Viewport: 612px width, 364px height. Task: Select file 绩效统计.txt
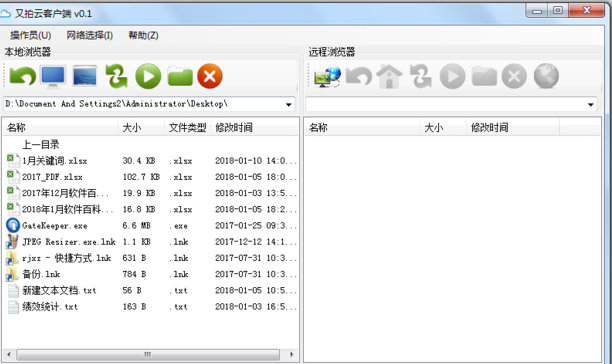click(x=50, y=307)
